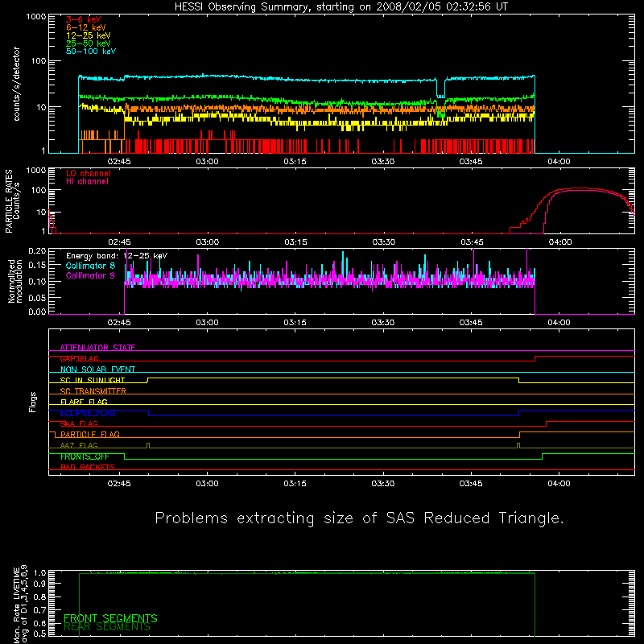Click the SAA_FLAG label
Viewport: 644px width, 644px height.
(x=79, y=423)
